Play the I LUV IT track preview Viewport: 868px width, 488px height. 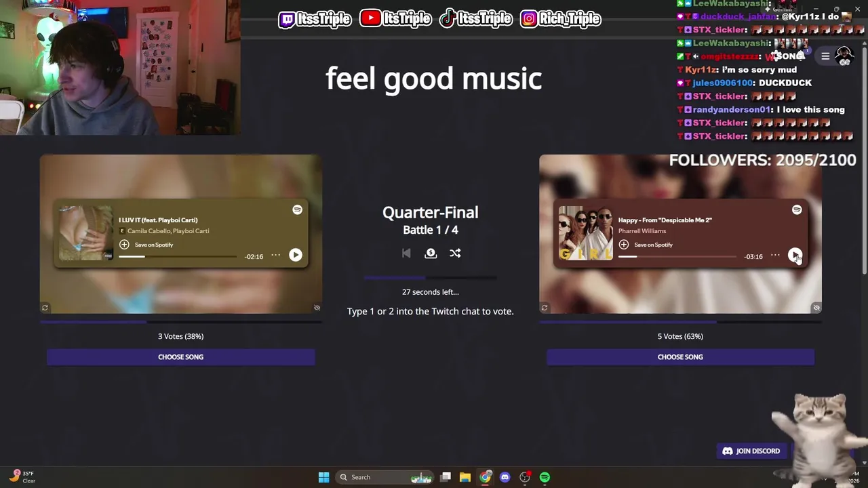(296, 255)
